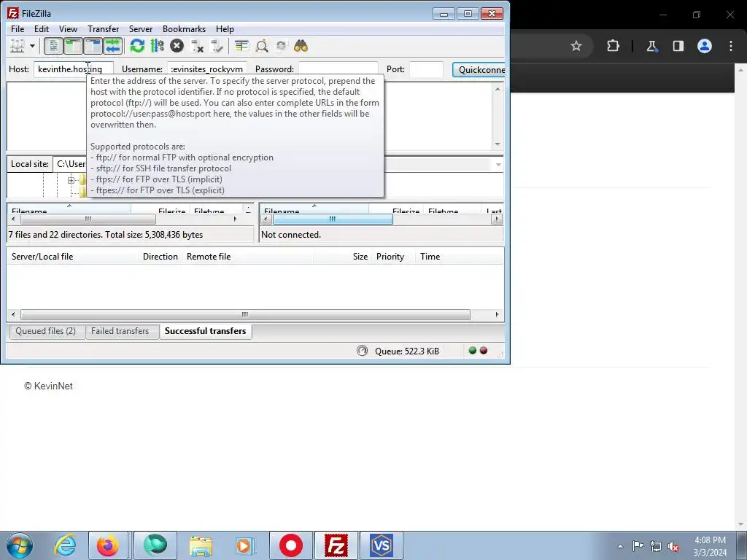The width and height of the screenshot is (747, 560).
Task: Open the File menu
Action: [x=18, y=29]
